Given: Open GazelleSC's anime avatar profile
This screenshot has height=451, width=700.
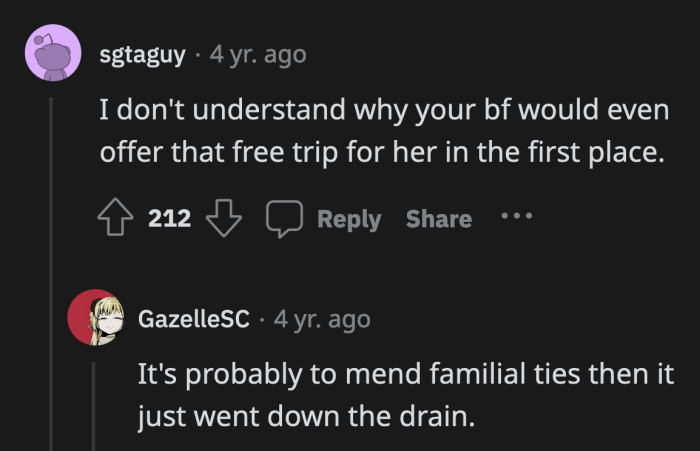Looking at the screenshot, I should click(x=95, y=319).
